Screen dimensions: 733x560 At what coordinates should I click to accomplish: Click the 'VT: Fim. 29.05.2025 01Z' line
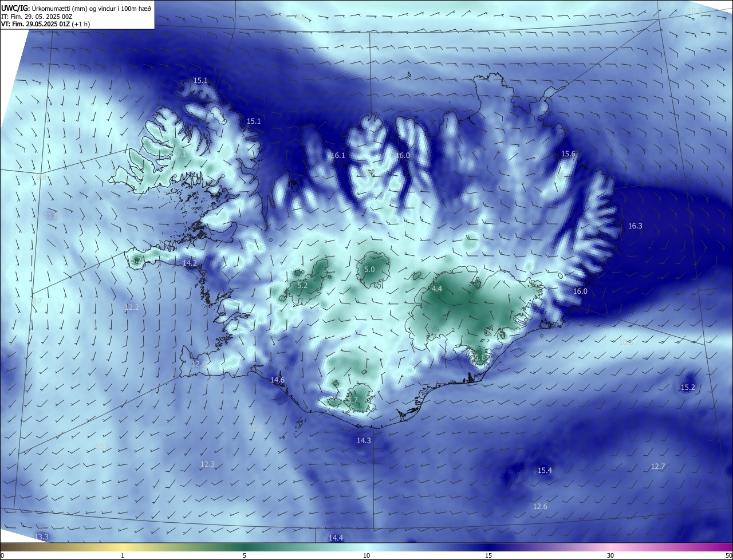coord(46,24)
